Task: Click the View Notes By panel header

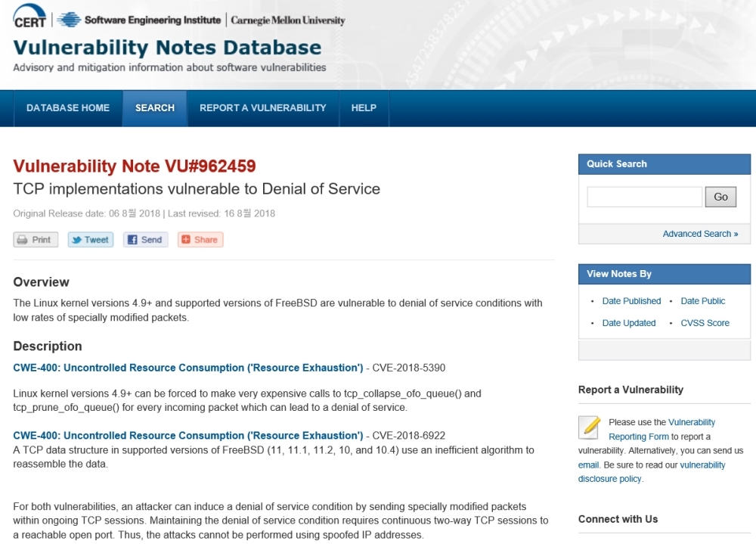Action: 665,274
